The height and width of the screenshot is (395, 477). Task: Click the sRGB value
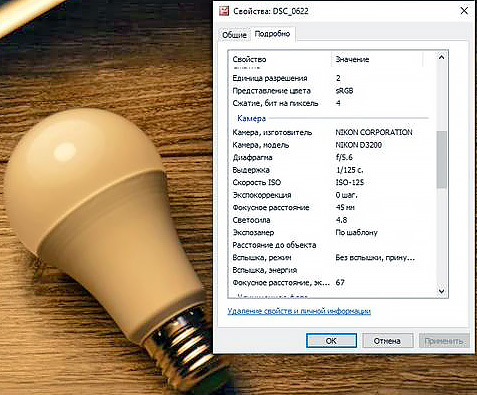point(344,91)
